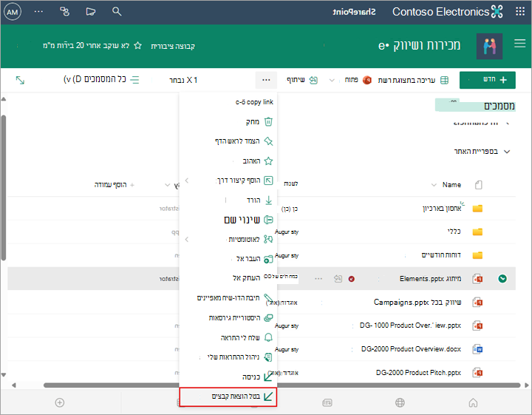
Task: Toggle the follow star for the site
Action: [137, 46]
